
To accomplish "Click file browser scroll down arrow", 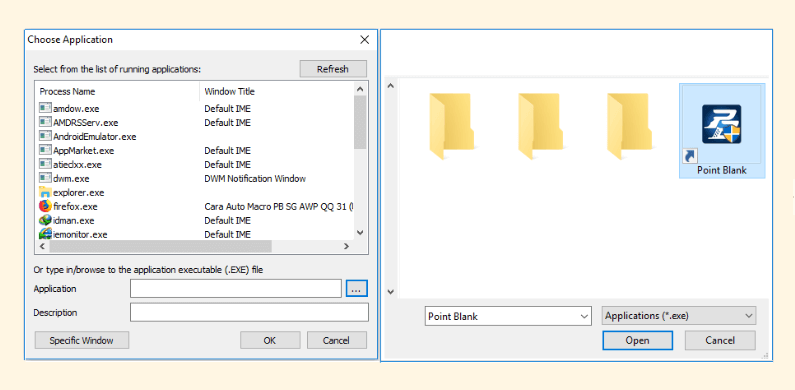I will click(x=390, y=292).
